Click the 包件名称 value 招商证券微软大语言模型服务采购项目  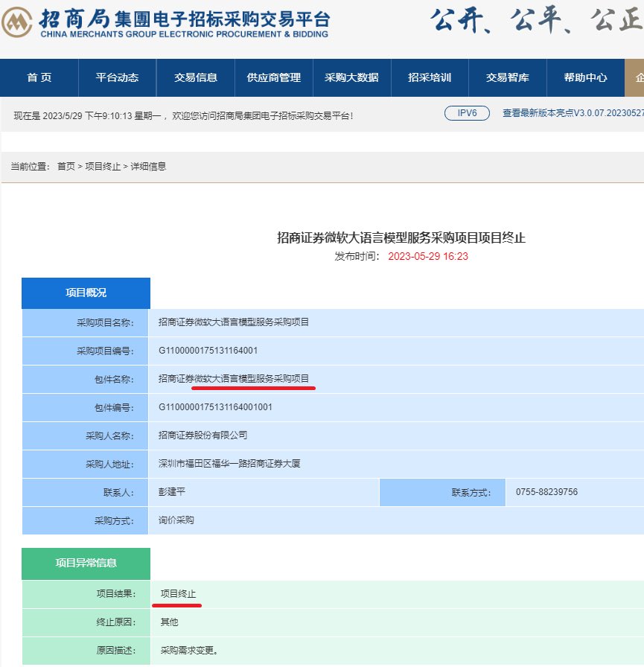234,379
